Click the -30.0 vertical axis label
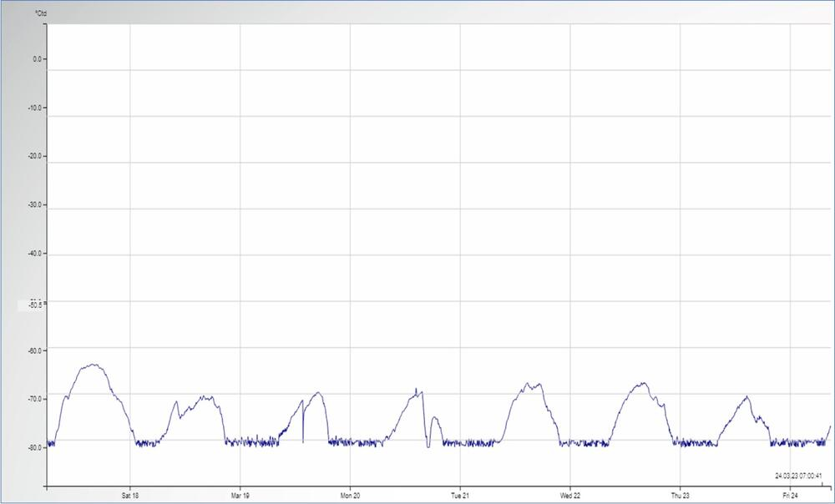Viewport: 835px width, 504px height. [36, 204]
